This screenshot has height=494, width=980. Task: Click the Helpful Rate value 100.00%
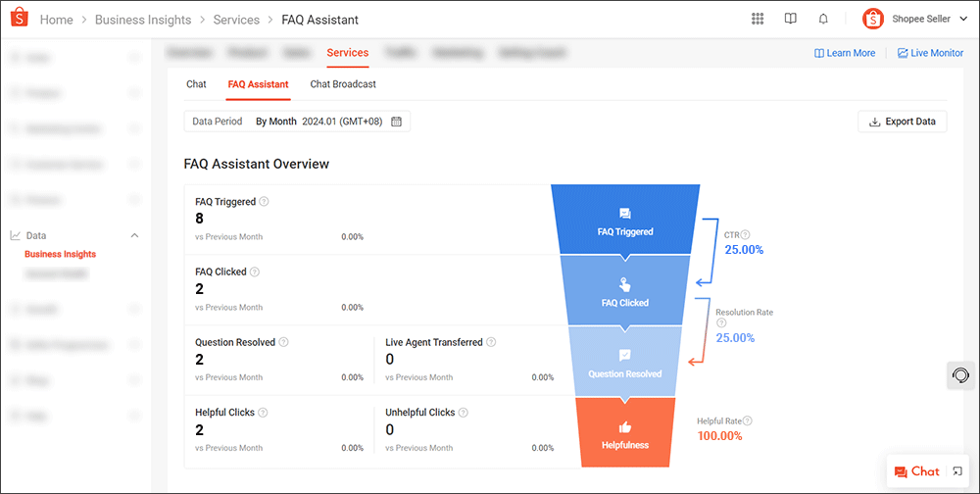[x=719, y=436]
